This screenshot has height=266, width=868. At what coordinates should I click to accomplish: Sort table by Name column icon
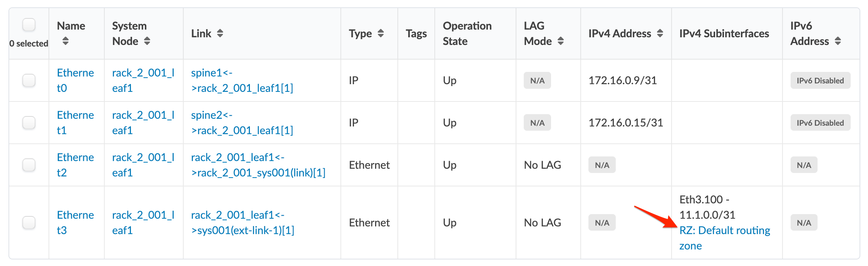click(x=65, y=41)
